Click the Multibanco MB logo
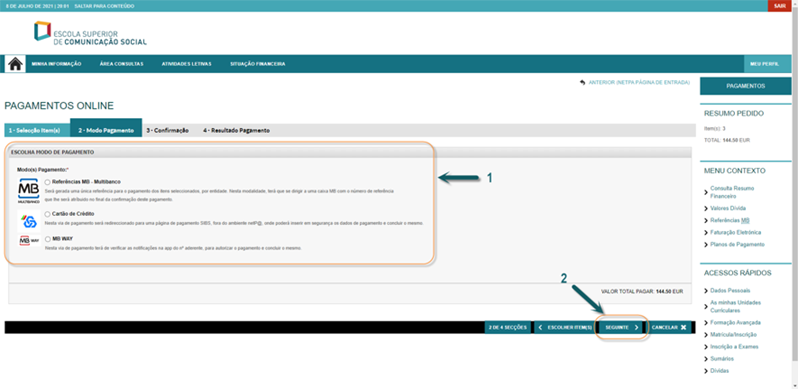 coord(28,191)
